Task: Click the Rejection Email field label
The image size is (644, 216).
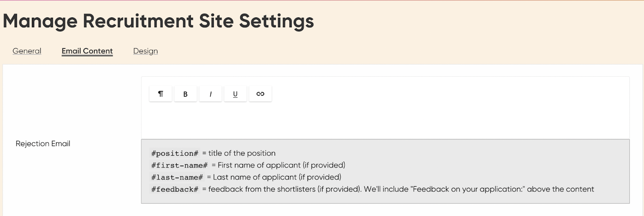Action: [43, 144]
